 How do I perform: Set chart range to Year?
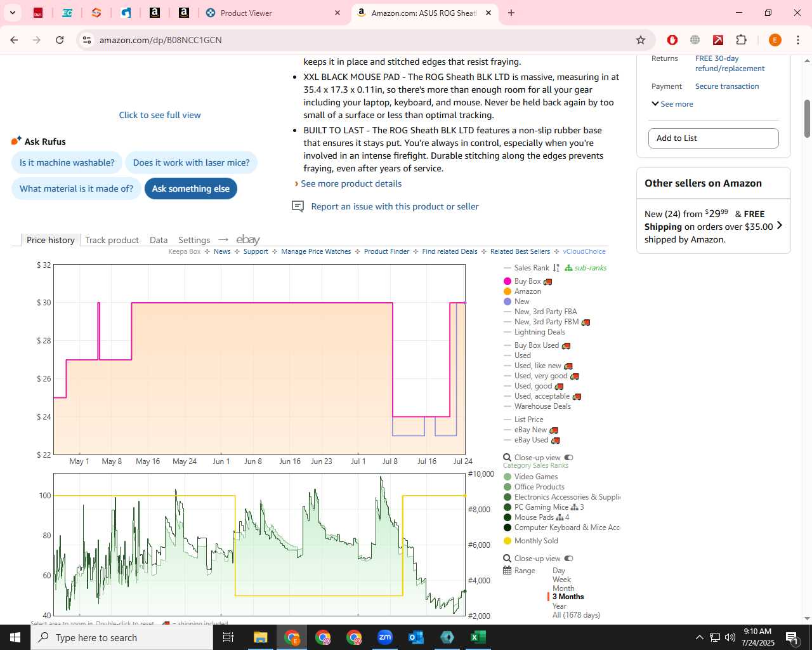click(x=560, y=606)
